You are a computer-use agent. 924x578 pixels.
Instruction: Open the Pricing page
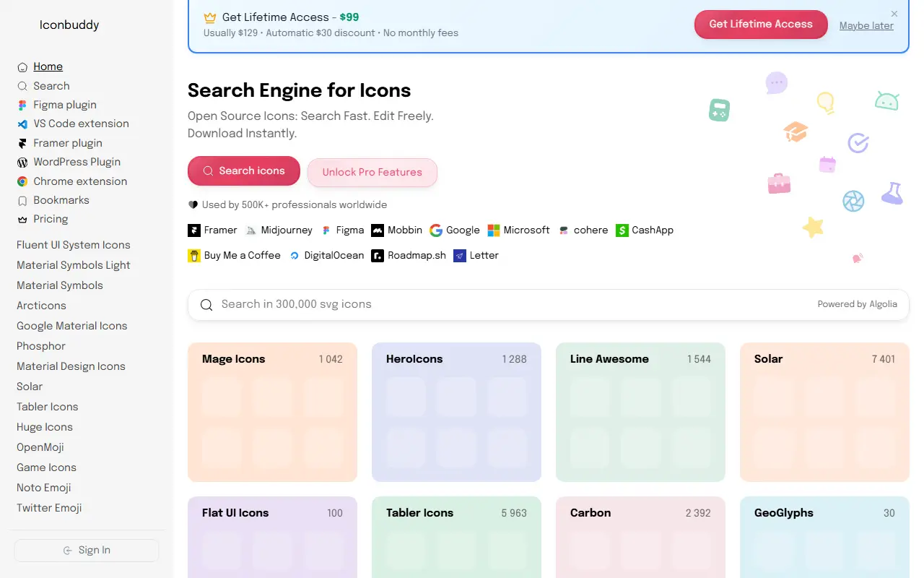[x=51, y=219]
